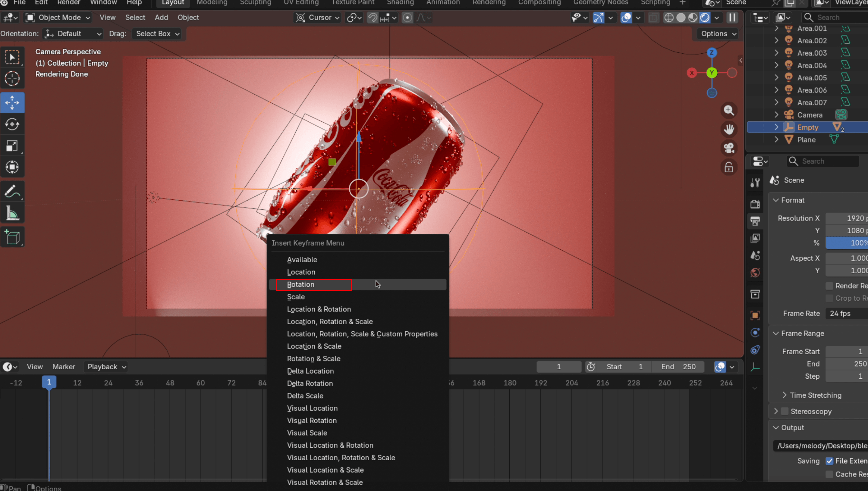The image size is (868, 491).
Task: Expand the Area.003 light in outliner
Action: (x=776, y=53)
